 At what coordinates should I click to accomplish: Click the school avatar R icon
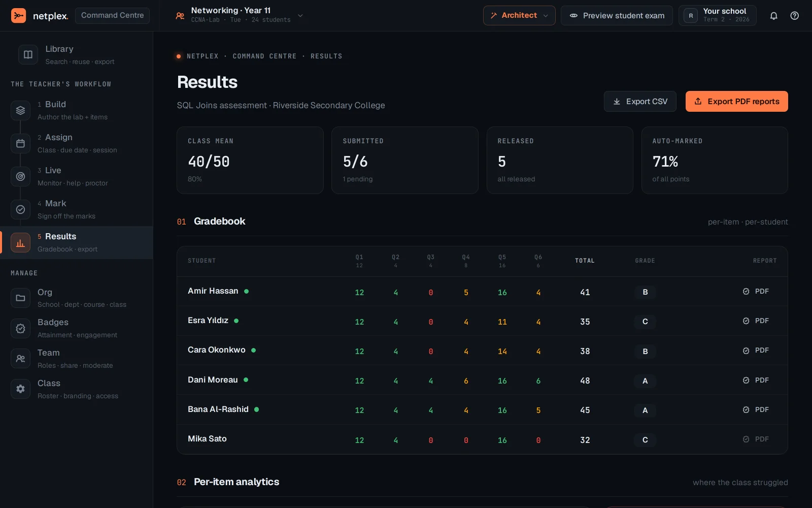(691, 16)
